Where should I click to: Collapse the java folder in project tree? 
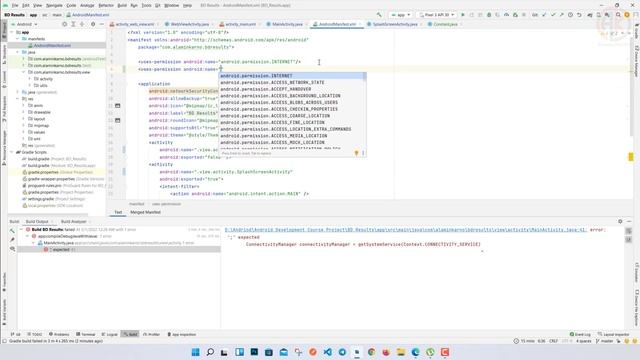click(x=18, y=52)
